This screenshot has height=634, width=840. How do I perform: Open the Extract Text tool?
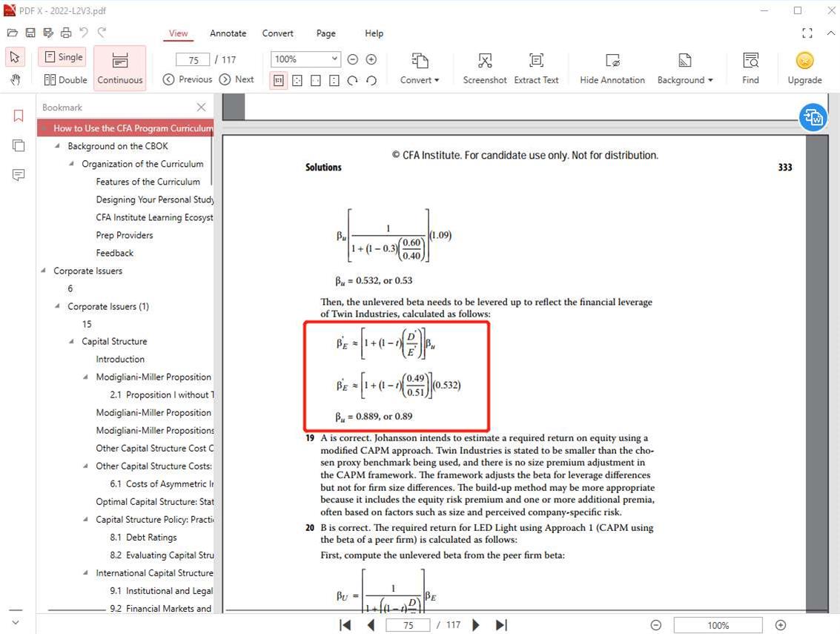point(536,62)
